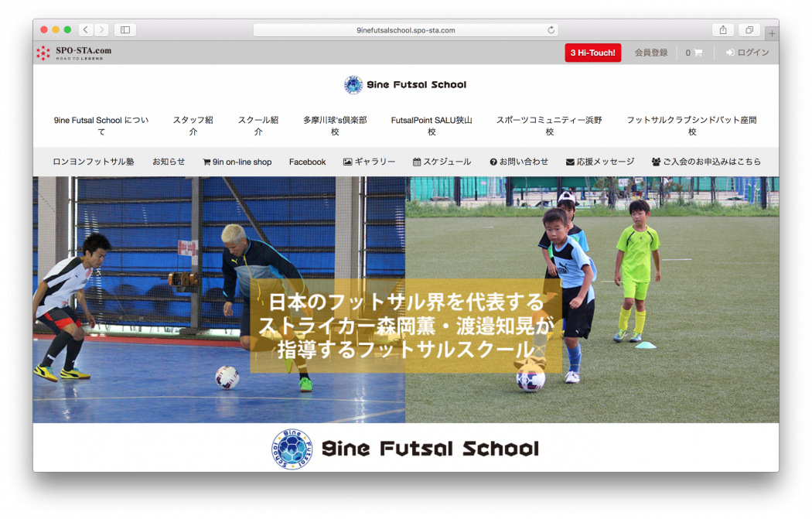Open the Safari share menu
This screenshot has width=812, height=519.
[x=723, y=30]
